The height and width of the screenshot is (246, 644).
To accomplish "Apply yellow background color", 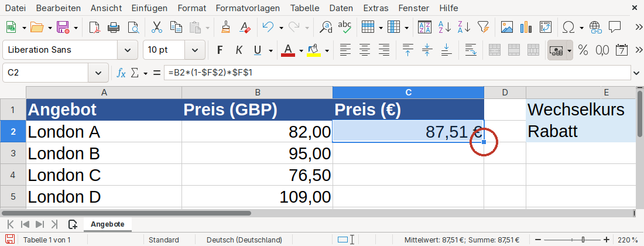I will 314,50.
